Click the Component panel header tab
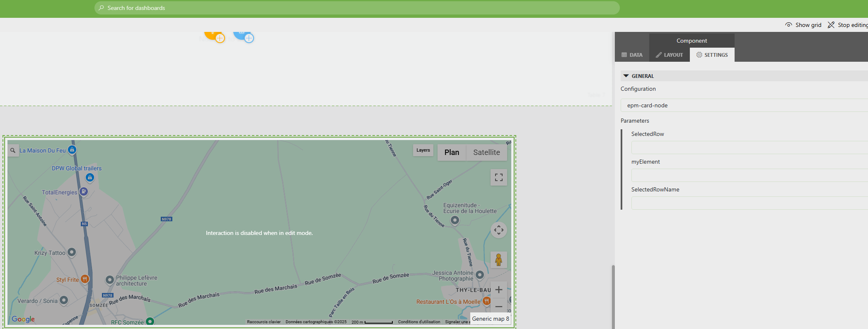 [x=692, y=41]
